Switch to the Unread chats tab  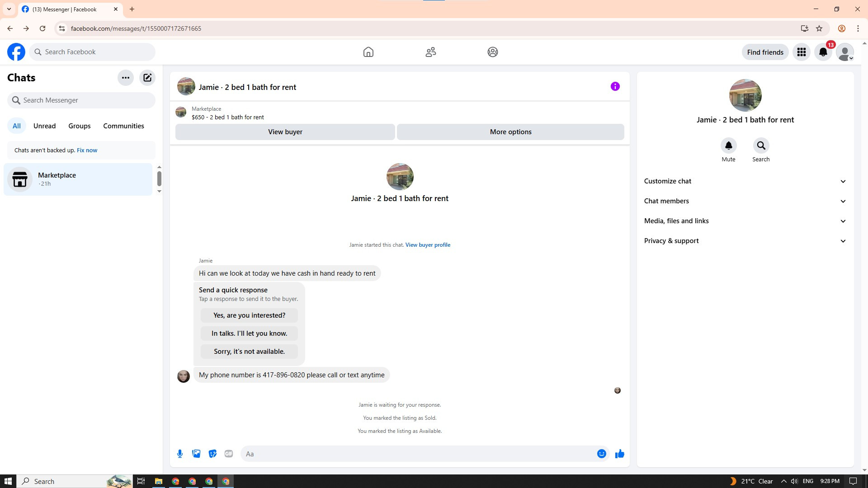click(44, 126)
